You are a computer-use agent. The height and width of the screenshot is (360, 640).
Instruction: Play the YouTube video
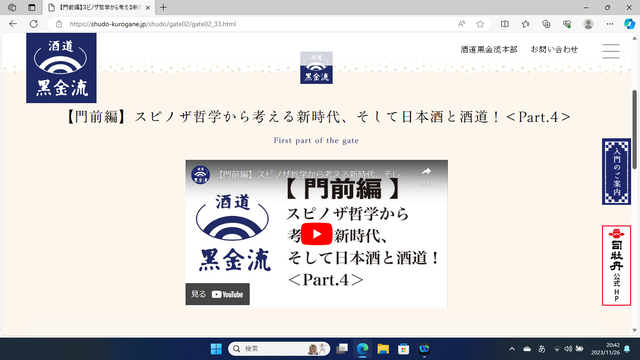click(316, 234)
